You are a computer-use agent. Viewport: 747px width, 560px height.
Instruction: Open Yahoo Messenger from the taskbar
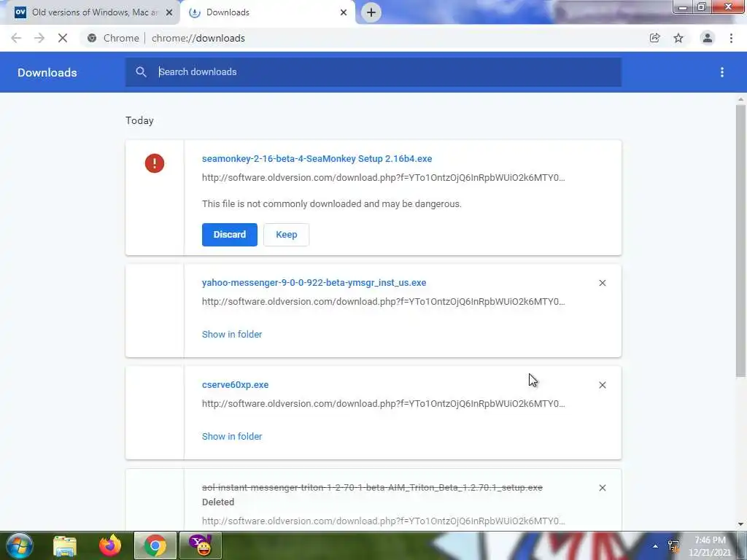click(x=201, y=545)
